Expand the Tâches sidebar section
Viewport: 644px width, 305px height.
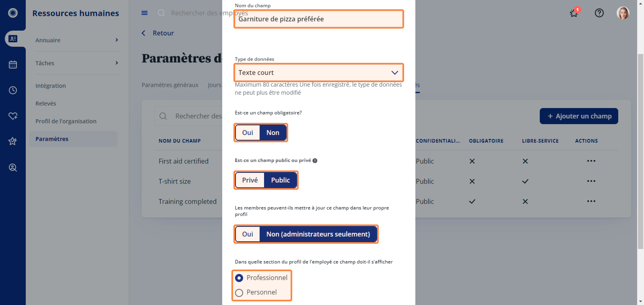point(77,63)
